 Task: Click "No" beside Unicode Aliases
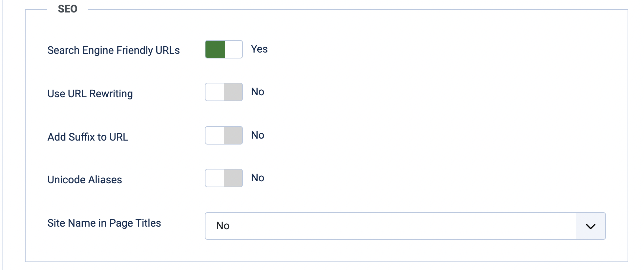pyautogui.click(x=258, y=178)
